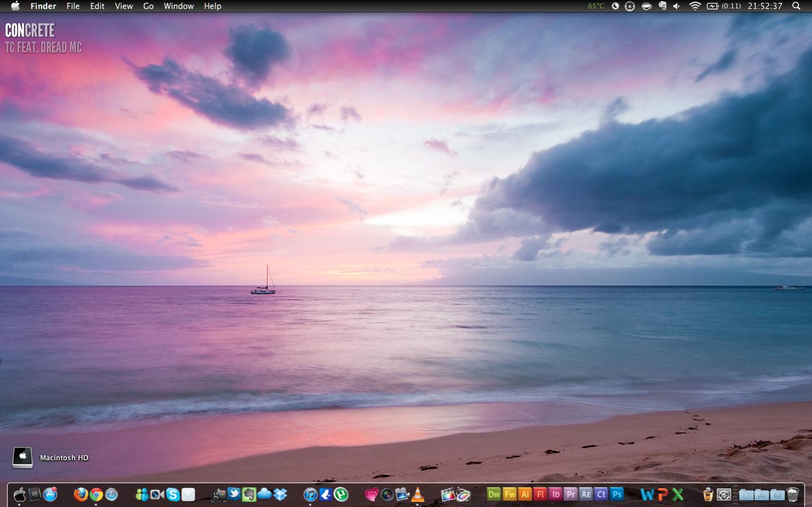Screen dimensions: 812x507
Task: Open the Mail envelope app in Dock
Action: point(188,495)
